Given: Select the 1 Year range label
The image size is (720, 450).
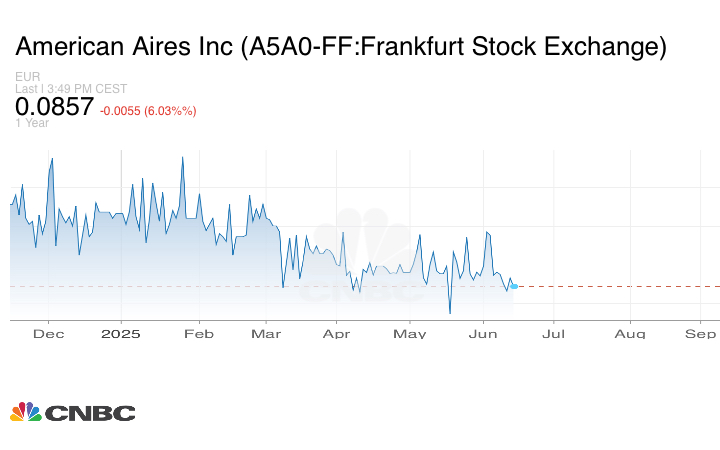Looking at the screenshot, I should 32,123.
